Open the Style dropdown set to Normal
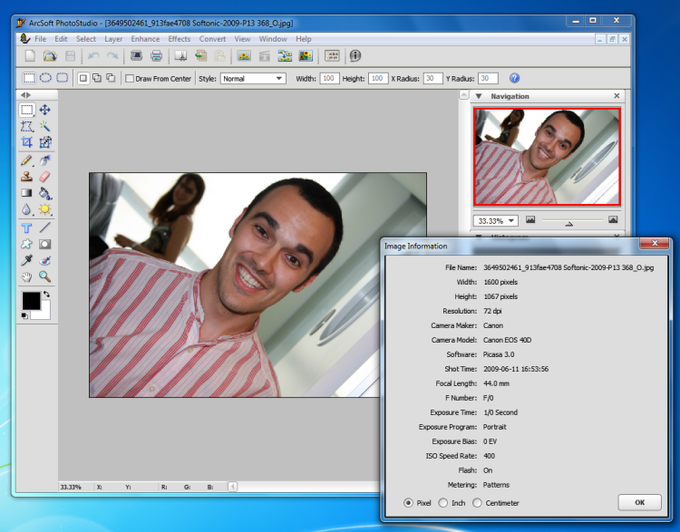The image size is (680, 532). pyautogui.click(x=252, y=78)
